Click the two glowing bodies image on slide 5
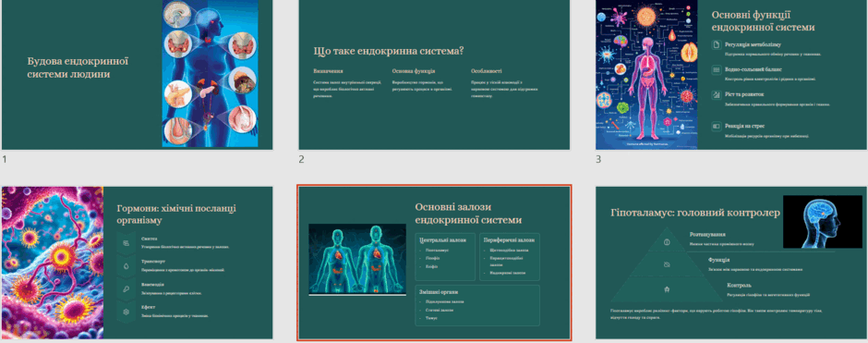 pos(357,259)
